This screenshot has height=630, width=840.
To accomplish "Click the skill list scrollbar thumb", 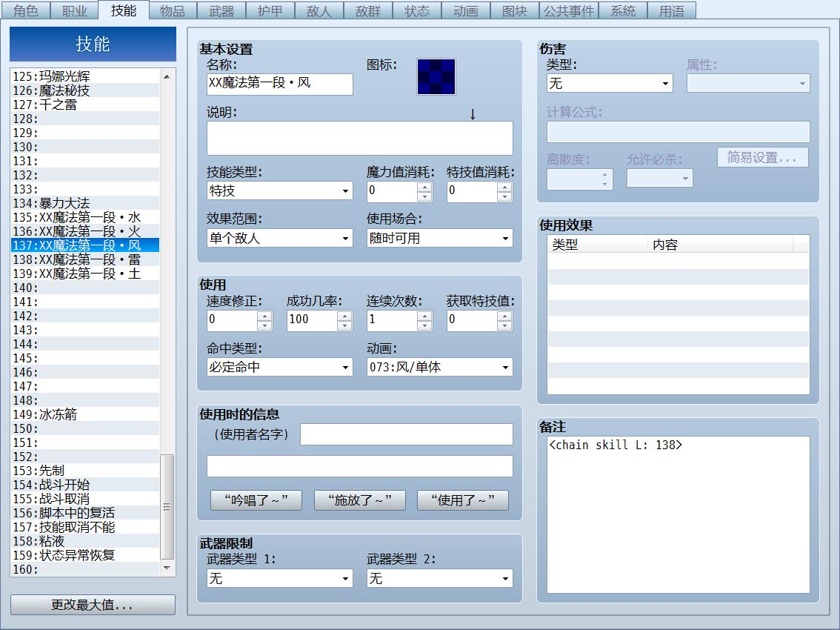I will (x=167, y=507).
